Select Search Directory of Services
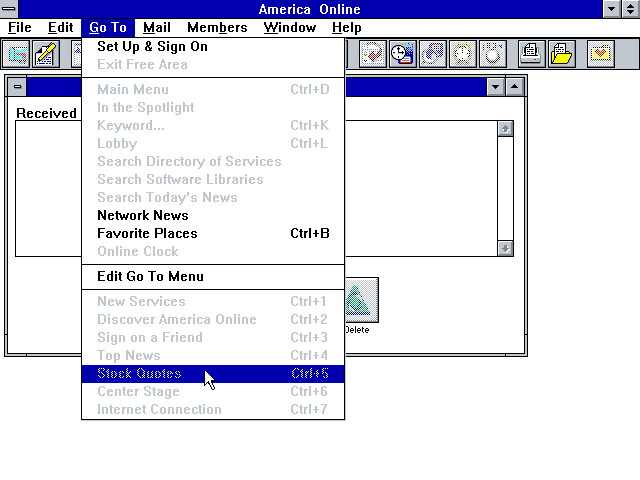This screenshot has width=640, height=480. tap(213, 161)
